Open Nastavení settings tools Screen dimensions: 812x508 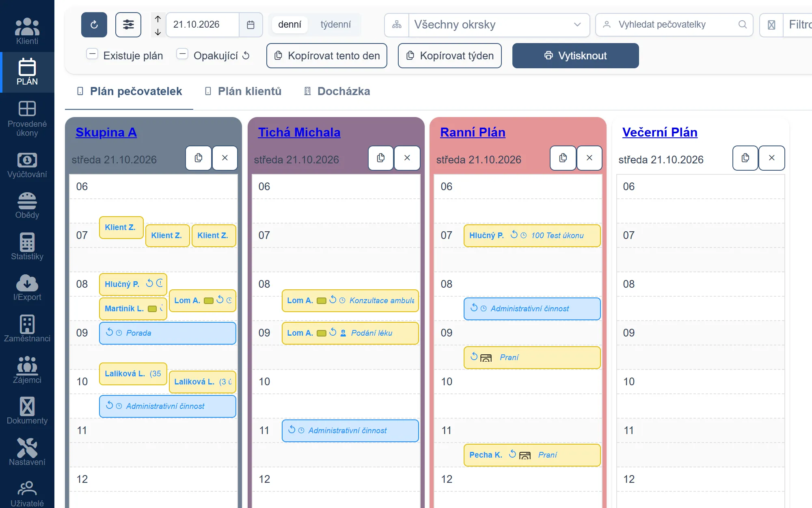[27, 452]
